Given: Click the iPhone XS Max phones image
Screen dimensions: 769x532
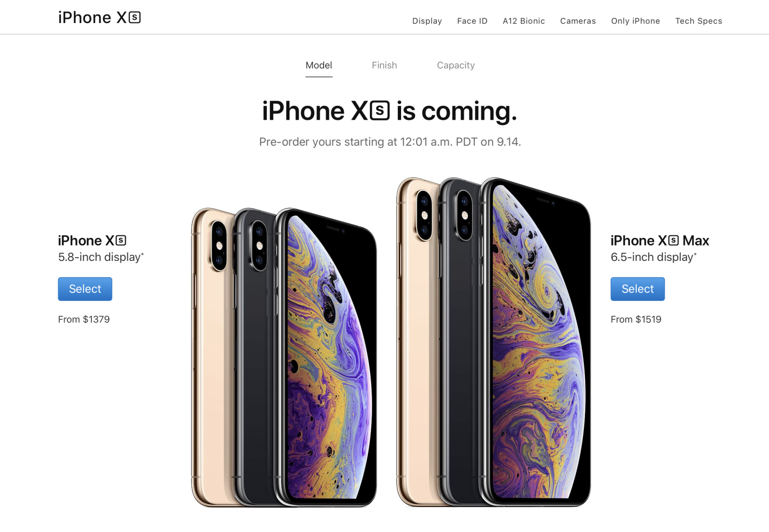Looking at the screenshot, I should click(x=493, y=342).
